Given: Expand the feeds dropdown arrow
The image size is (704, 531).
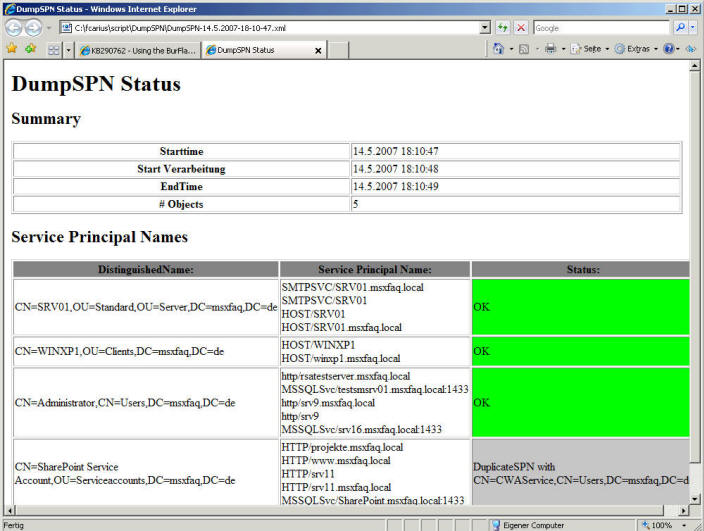Looking at the screenshot, I should (537, 48).
